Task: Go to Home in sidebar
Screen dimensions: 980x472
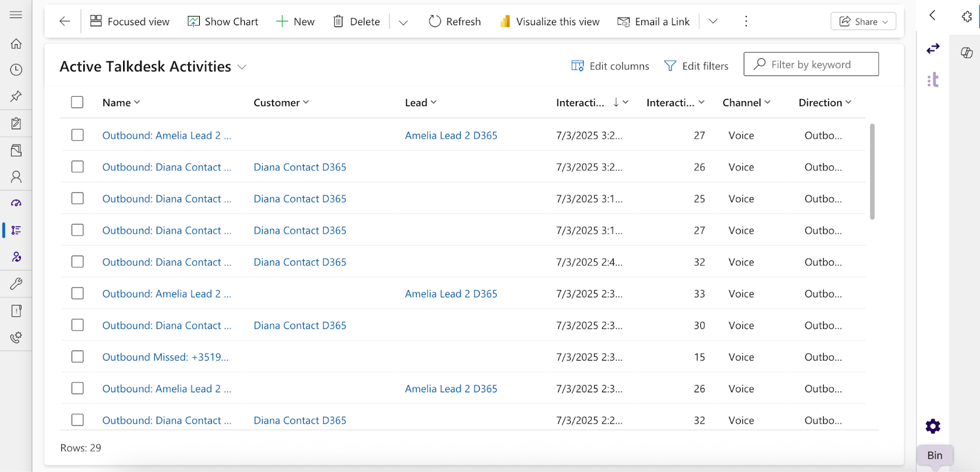Action: [x=16, y=44]
